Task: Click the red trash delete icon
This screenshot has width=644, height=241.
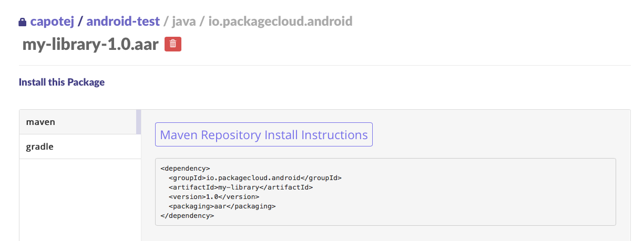Action: (173, 44)
